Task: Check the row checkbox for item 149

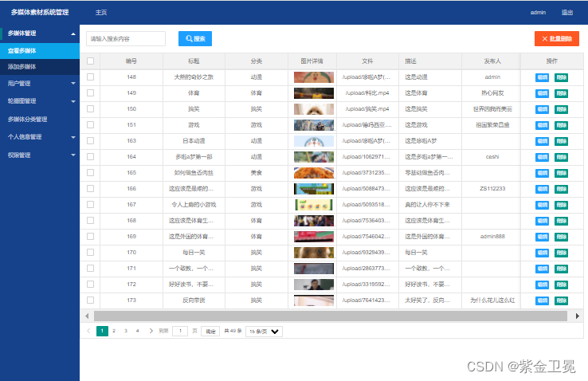Action: (90, 92)
